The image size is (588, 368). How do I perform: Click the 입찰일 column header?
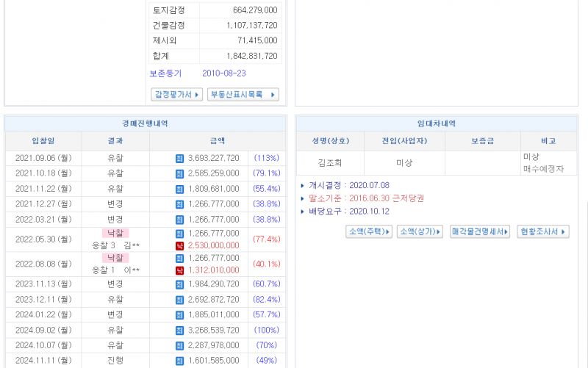(x=43, y=141)
